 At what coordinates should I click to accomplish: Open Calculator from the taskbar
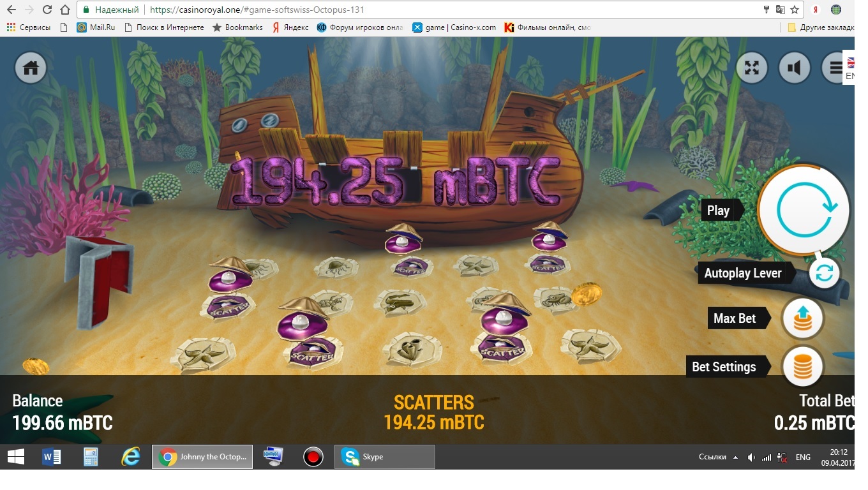[91, 457]
